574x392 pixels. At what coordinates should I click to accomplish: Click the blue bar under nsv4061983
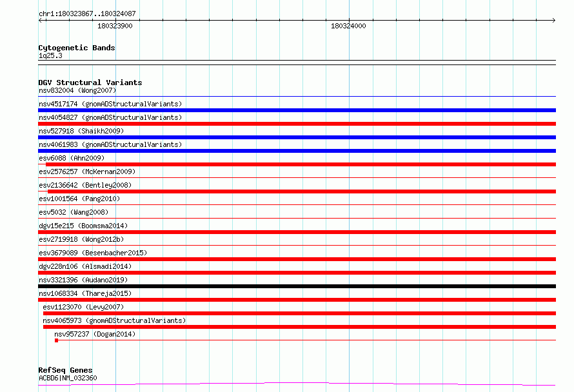click(297, 151)
